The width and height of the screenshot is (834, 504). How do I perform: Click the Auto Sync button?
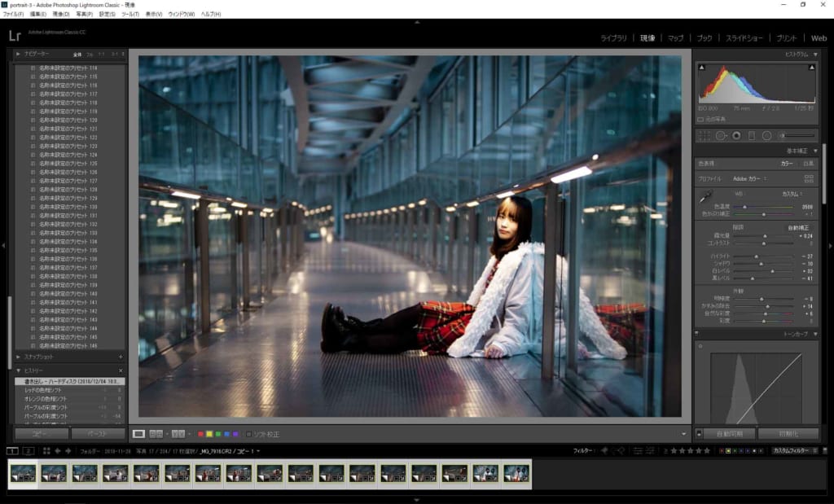730,434
